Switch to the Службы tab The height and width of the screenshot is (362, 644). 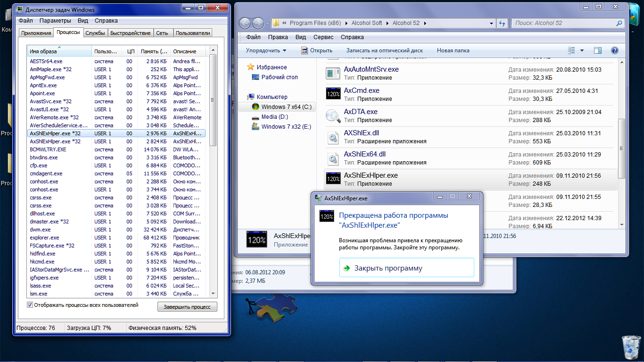click(x=95, y=33)
